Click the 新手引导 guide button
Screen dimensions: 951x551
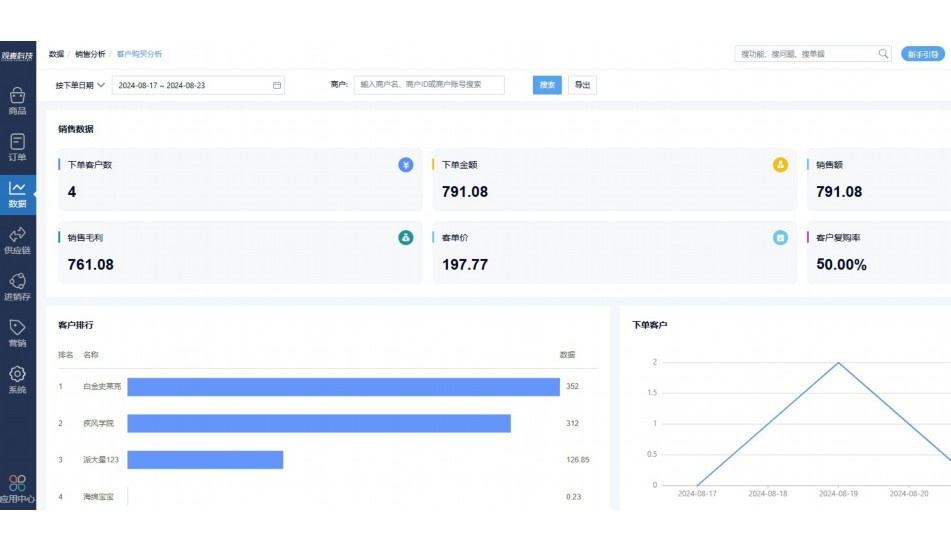(922, 54)
